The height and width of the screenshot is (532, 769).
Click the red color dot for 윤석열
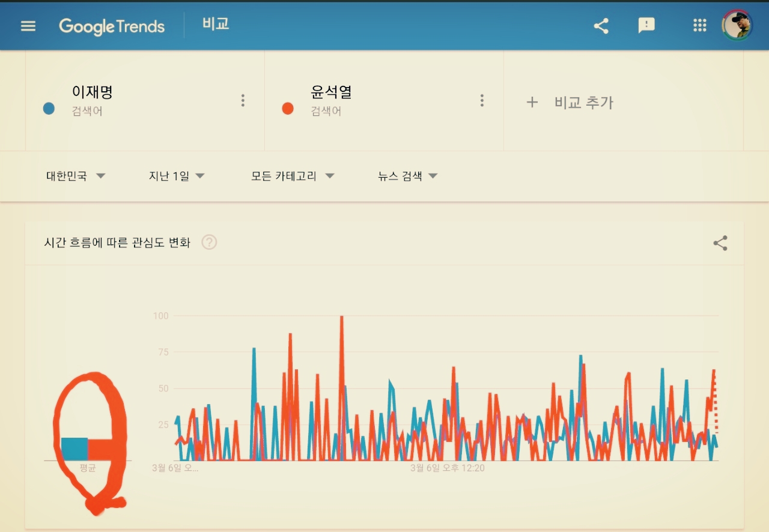(x=288, y=109)
